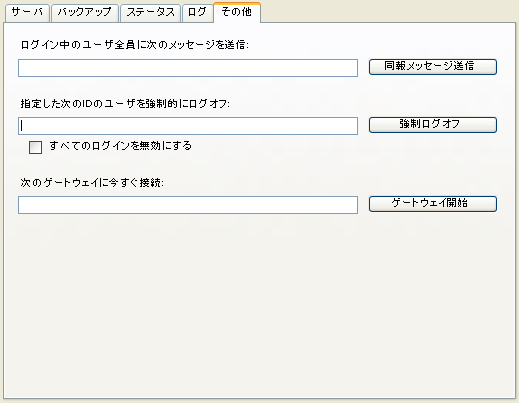Image resolution: width=519 pixels, height=403 pixels.
Task: Click the gateway name input field
Action: (x=188, y=205)
